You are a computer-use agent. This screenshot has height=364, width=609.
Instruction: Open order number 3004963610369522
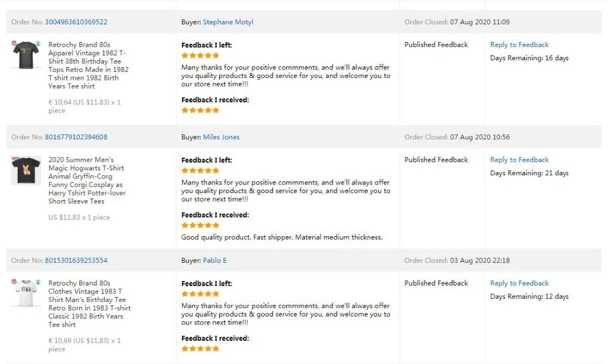pyautogui.click(x=76, y=22)
